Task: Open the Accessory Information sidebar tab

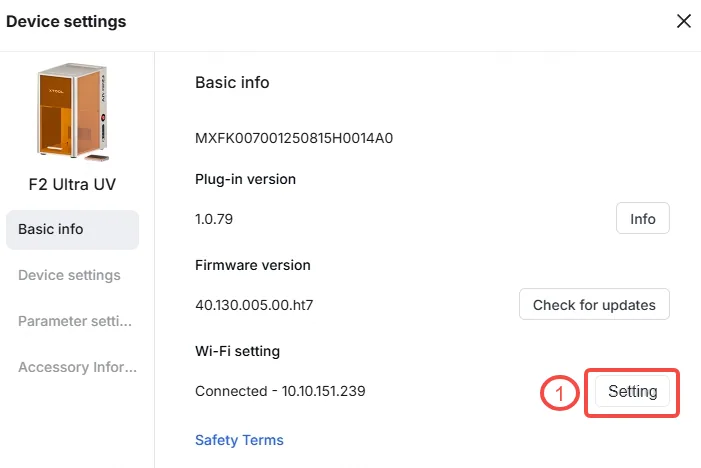Action: tap(77, 367)
